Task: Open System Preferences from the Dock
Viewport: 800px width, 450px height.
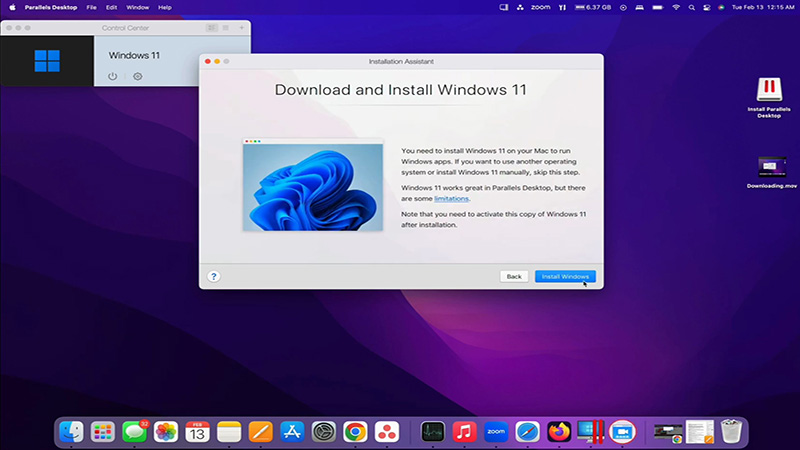Action: (x=324, y=432)
